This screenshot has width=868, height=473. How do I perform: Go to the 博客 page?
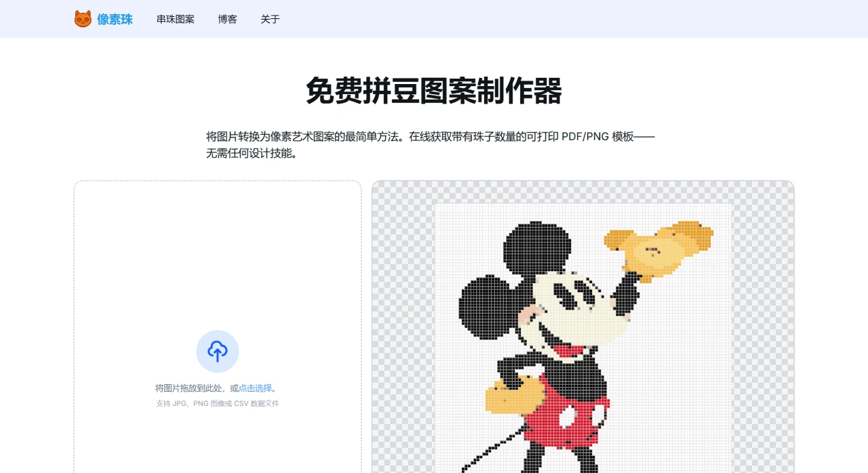pos(227,19)
